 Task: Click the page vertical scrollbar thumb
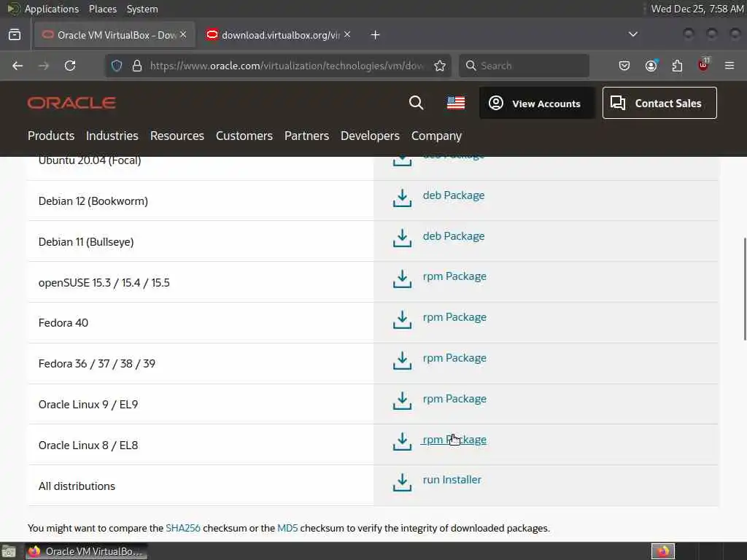point(745,289)
